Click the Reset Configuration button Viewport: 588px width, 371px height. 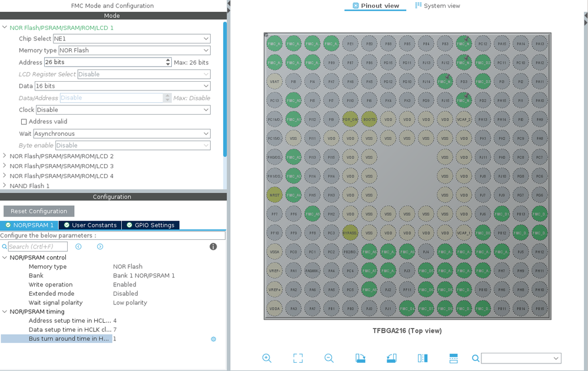(39, 211)
